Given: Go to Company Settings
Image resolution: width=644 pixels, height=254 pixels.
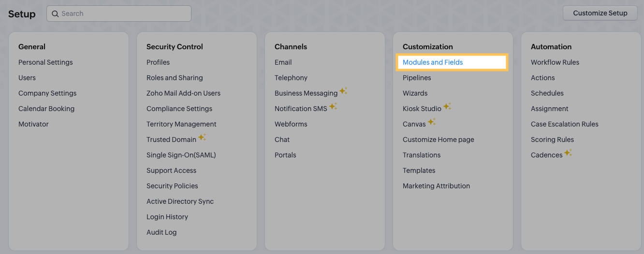Looking at the screenshot, I should tap(47, 93).
